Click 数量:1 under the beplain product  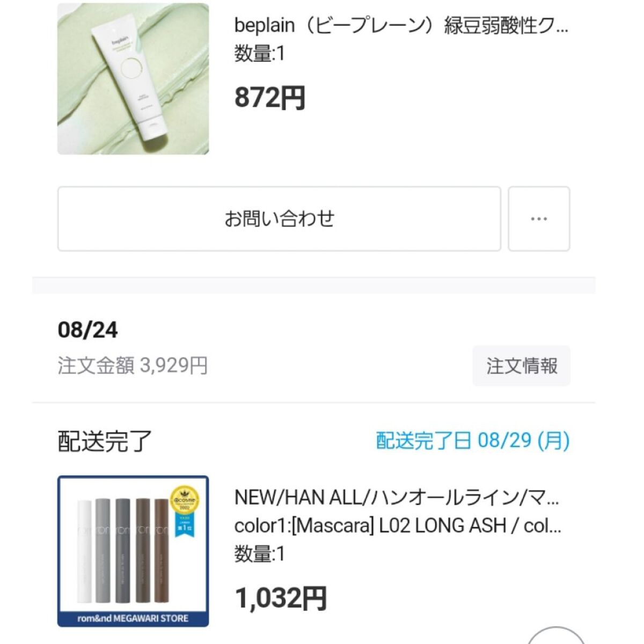pos(259,54)
